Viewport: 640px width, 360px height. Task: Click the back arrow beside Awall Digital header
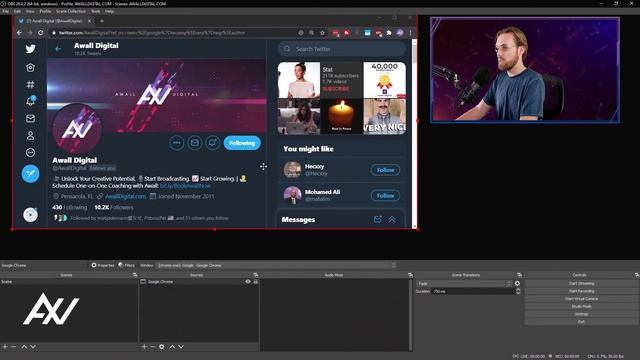[58, 49]
